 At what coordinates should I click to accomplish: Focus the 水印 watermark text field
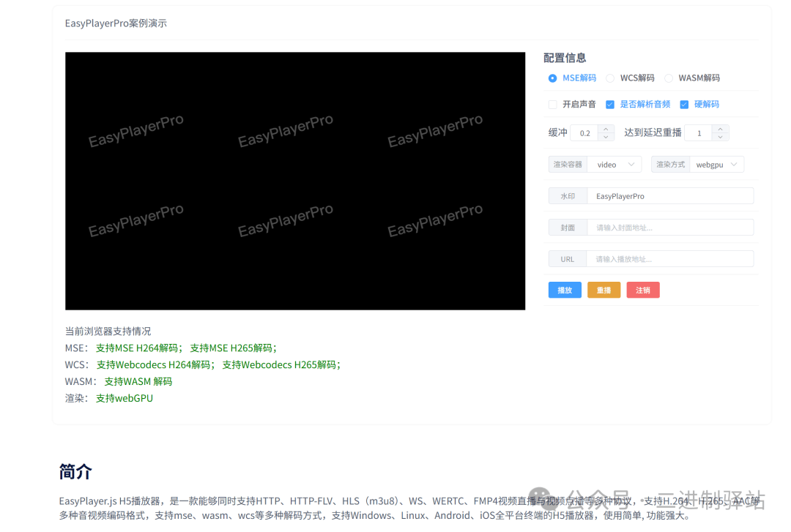pyautogui.click(x=669, y=196)
